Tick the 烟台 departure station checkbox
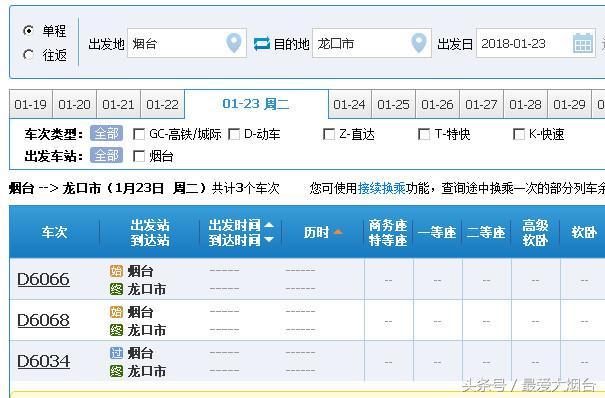This screenshot has width=605, height=398. click(x=139, y=156)
